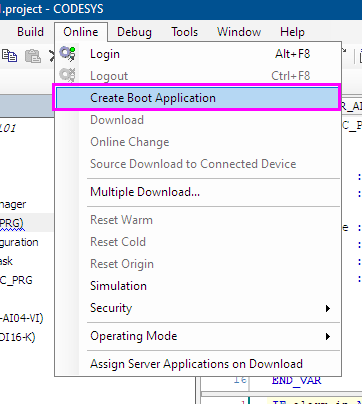Screen dimensions: 362x404
Task: Select the PRG tree item with underline
Action: click(x=12, y=223)
